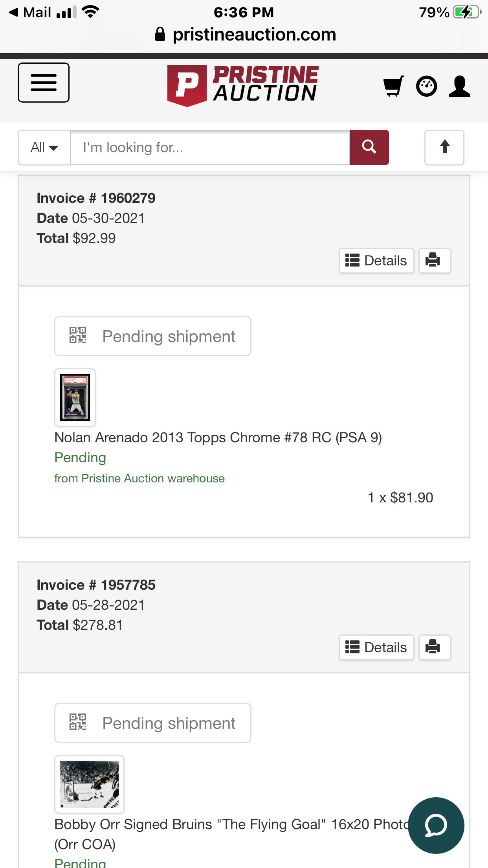Screen dimensions: 488x868
Task: Click the from Pristine Auction warehouse link
Action: [x=139, y=478]
